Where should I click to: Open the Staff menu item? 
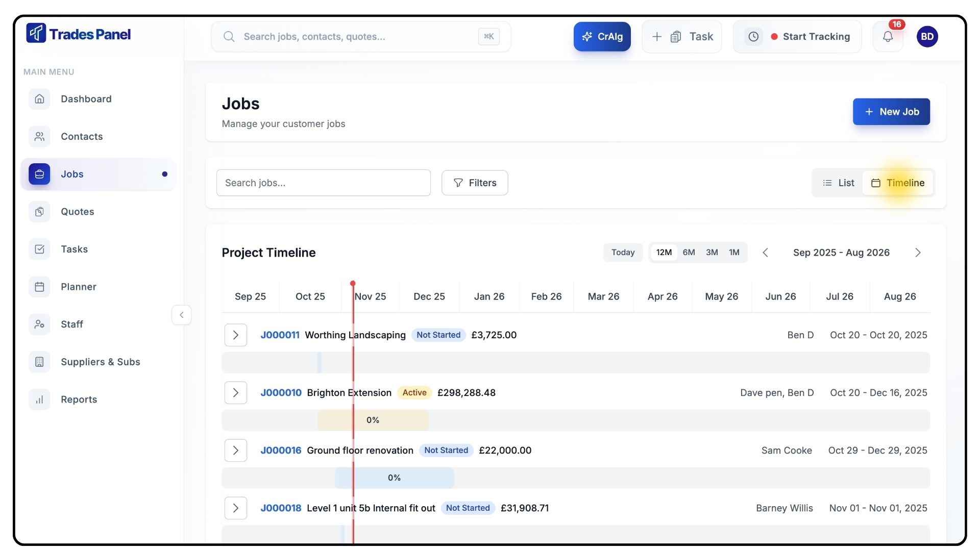pyautogui.click(x=71, y=324)
